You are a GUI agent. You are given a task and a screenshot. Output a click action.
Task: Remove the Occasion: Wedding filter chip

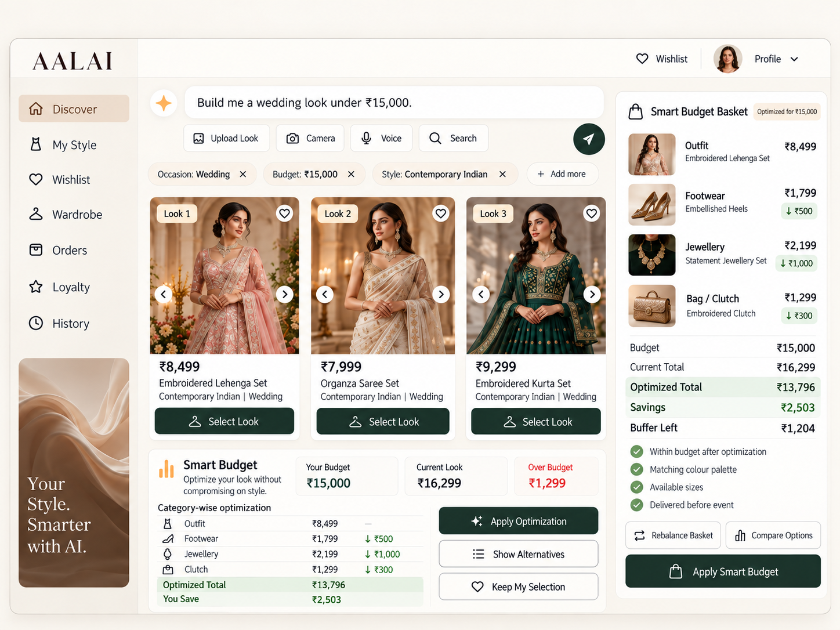[x=243, y=174]
